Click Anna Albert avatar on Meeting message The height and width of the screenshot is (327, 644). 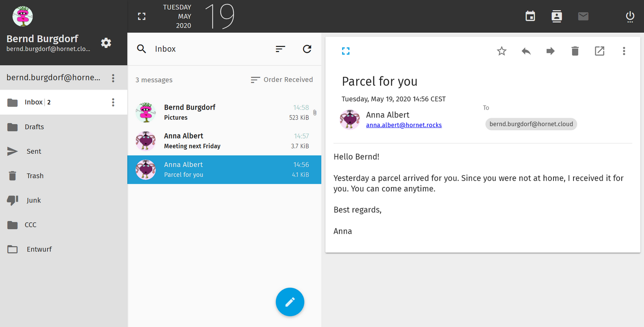point(146,141)
